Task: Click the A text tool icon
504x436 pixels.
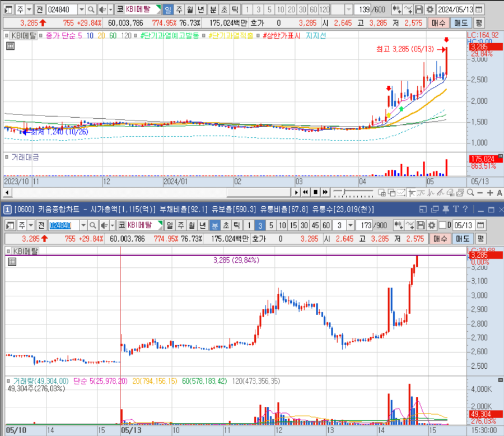Action: point(500,193)
